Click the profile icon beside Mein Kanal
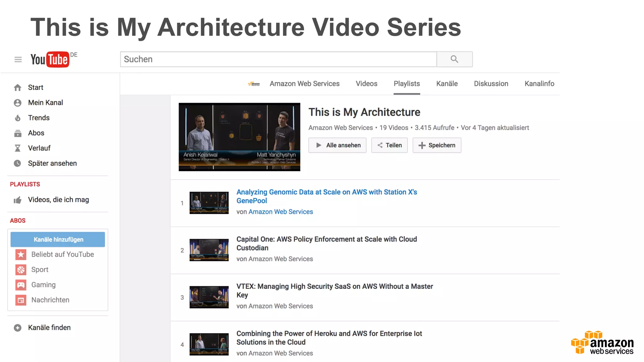Screen dimensions: 644x362 click(18, 103)
